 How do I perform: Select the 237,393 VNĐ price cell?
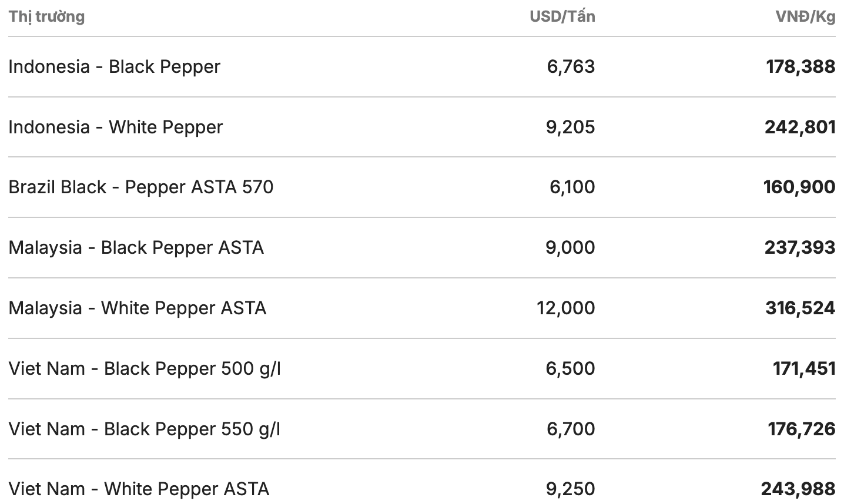tap(800, 247)
